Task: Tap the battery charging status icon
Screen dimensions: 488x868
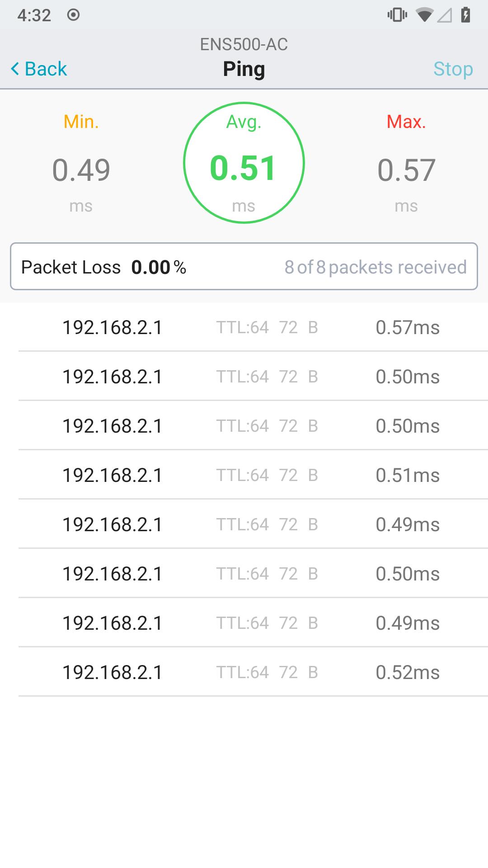Action: tap(465, 15)
